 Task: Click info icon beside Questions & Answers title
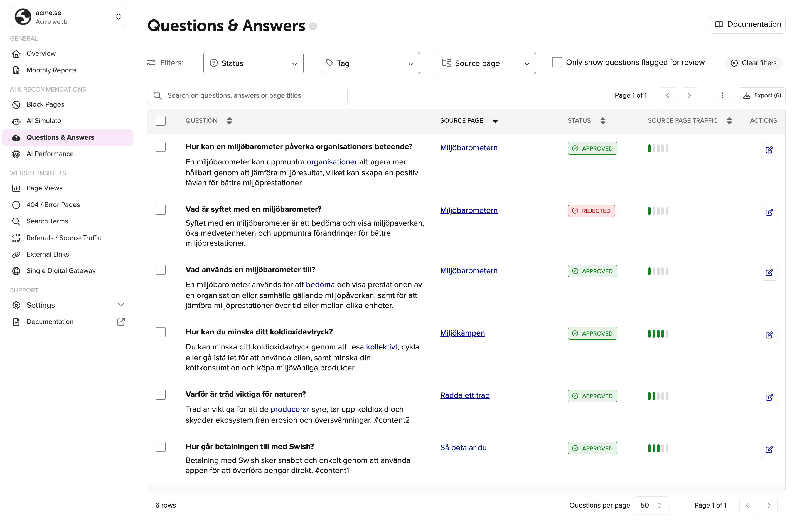(313, 26)
